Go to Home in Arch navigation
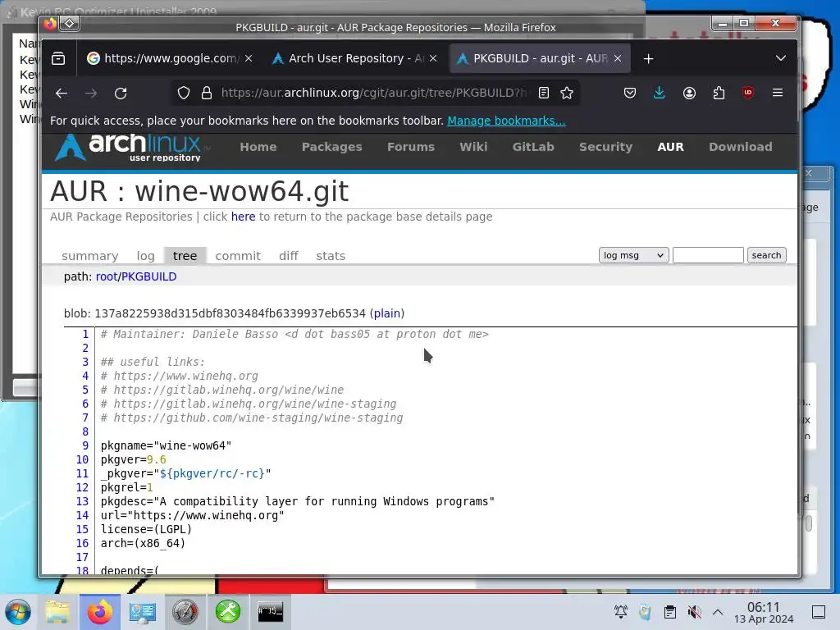The image size is (840, 630). [x=258, y=147]
